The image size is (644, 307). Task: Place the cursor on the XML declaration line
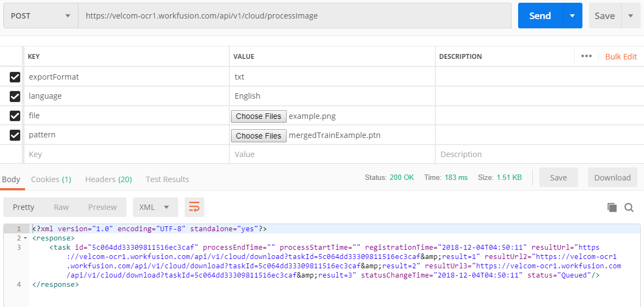[x=149, y=228]
